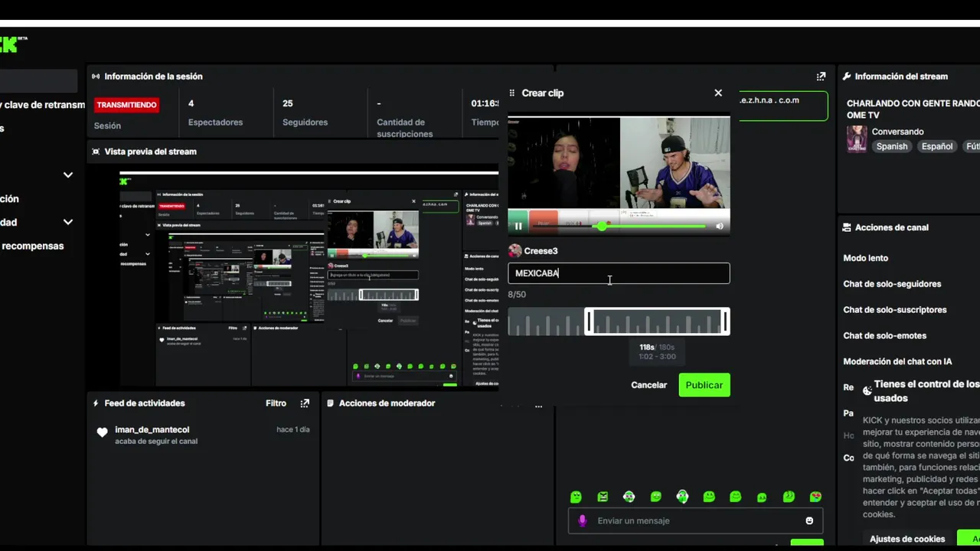Open the emoji picker in message box
Viewport: 980px width, 551px height.
pos(809,520)
